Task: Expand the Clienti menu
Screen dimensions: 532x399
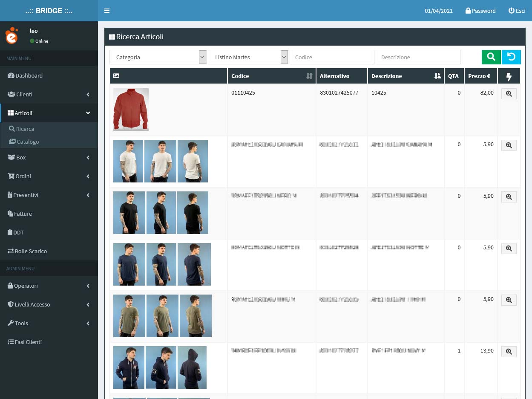Action: click(49, 94)
